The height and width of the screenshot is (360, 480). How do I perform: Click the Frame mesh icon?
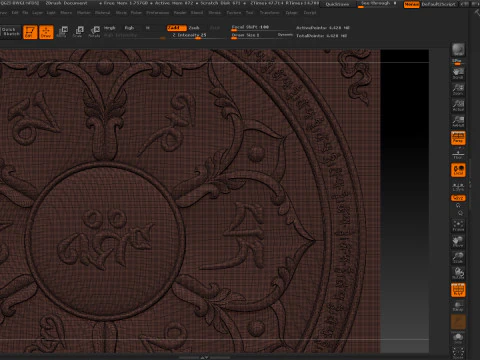(458, 226)
